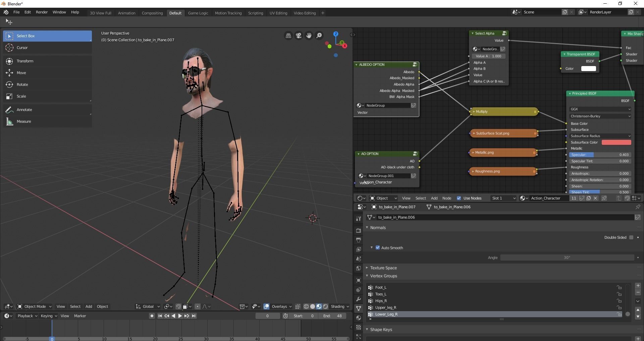
Task: Open the World properties tab
Action: 359,268
